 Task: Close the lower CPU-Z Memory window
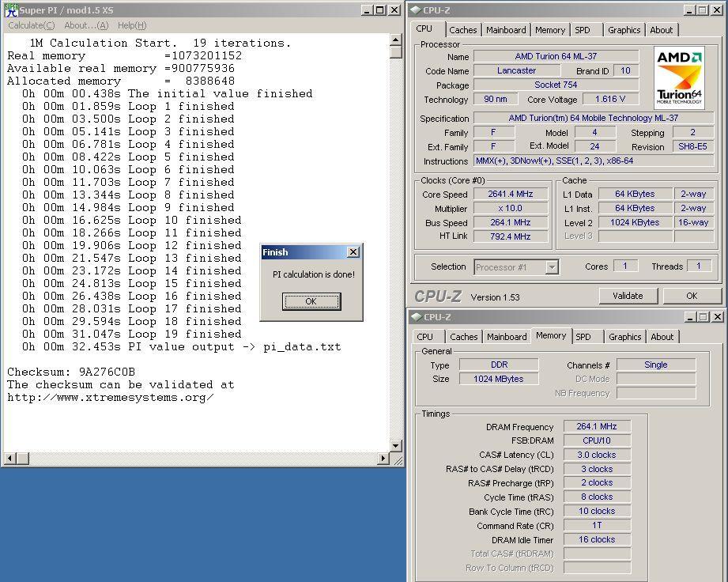pyautogui.click(x=717, y=317)
